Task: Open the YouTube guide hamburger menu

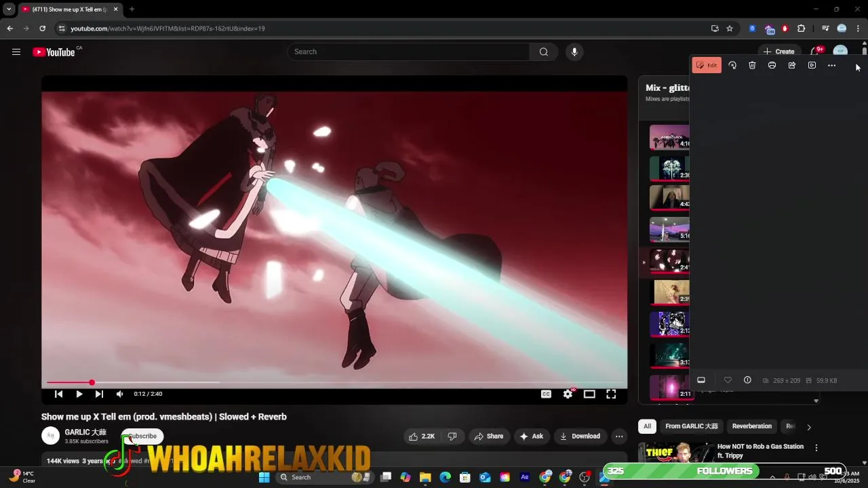Action: [16, 52]
